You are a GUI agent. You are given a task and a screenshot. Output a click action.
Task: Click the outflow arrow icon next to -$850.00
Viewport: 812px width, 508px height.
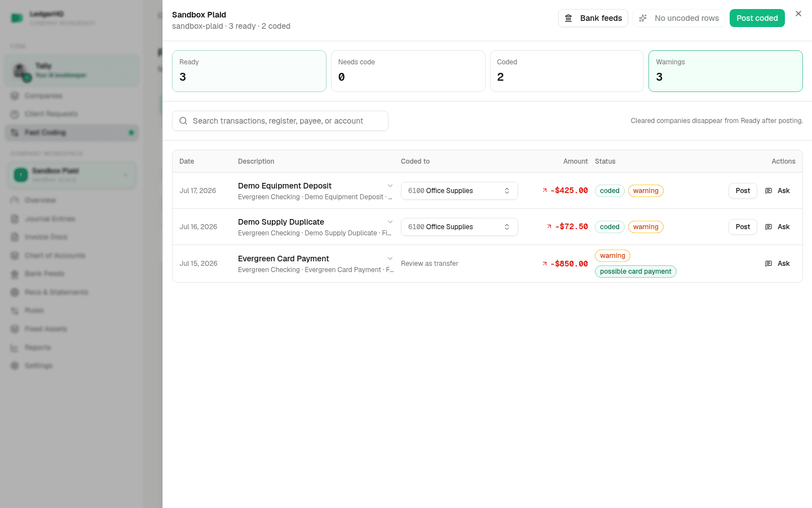[x=545, y=264]
